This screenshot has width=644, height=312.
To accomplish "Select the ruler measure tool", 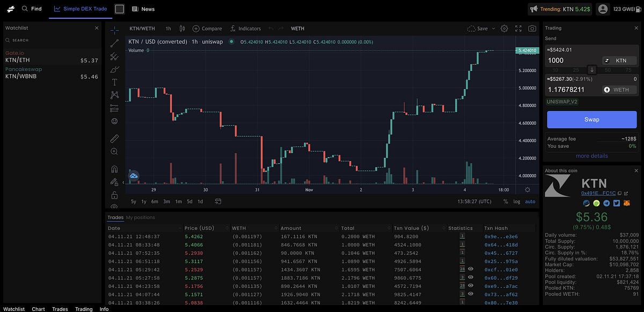I will [114, 138].
